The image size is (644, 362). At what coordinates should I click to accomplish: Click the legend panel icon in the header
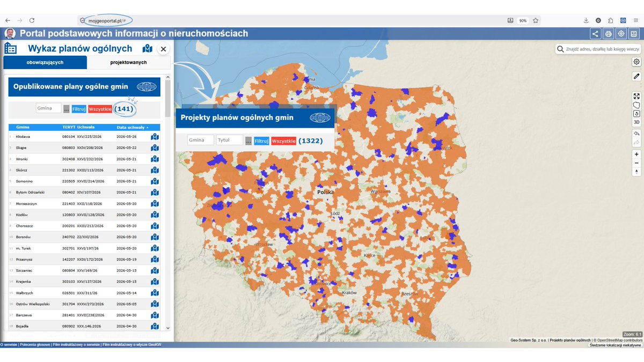pos(634,34)
